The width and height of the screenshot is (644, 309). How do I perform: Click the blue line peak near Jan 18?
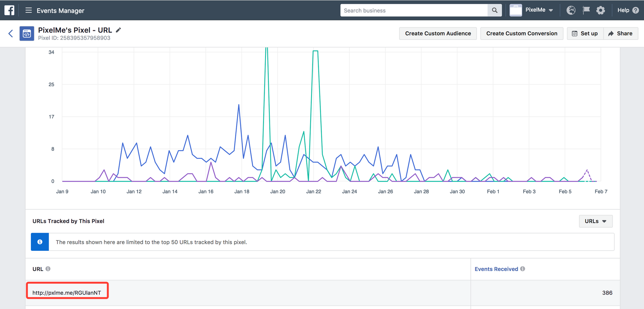coord(239,105)
